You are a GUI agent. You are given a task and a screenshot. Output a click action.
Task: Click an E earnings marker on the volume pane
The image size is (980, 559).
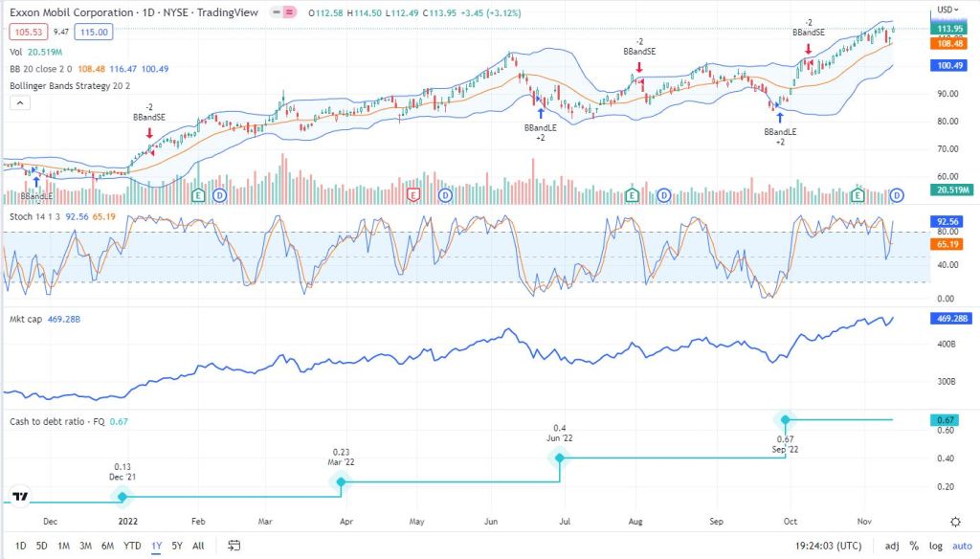point(198,194)
